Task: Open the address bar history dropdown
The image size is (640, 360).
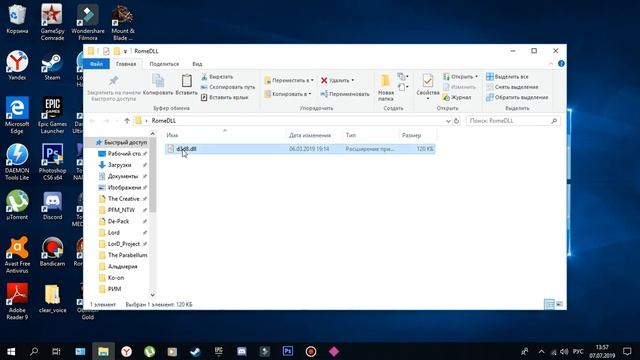Action: coord(448,121)
